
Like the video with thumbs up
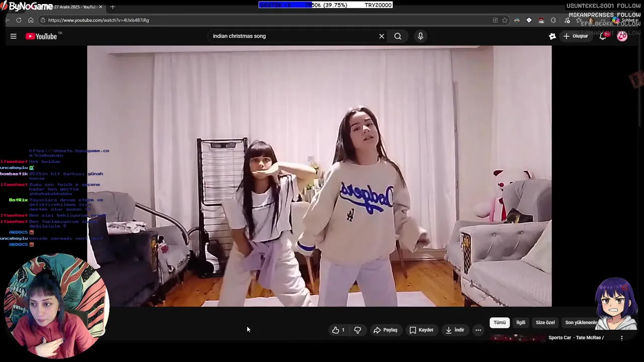tap(338, 330)
